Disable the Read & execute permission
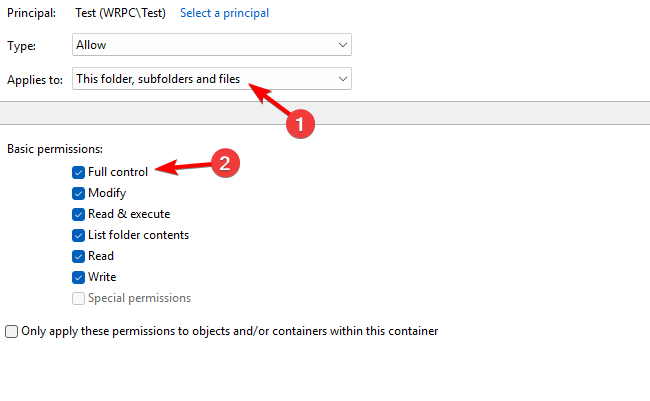The image size is (650, 401). tap(79, 214)
